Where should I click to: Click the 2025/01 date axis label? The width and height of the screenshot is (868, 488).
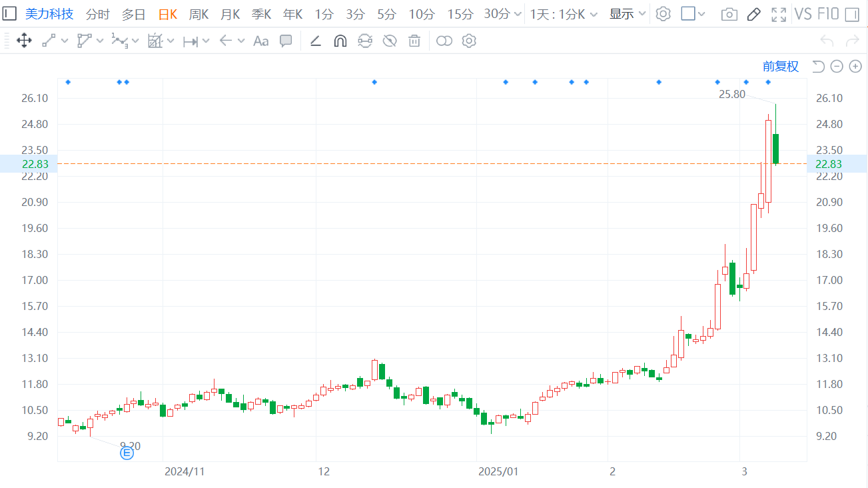498,472
